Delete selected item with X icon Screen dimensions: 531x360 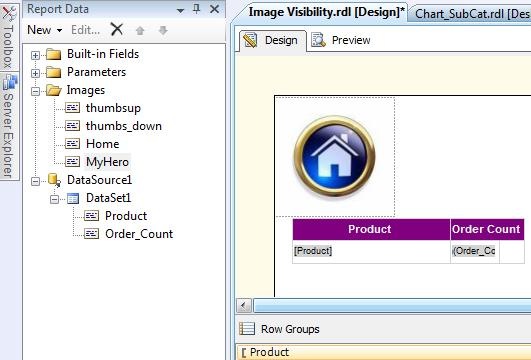point(117,30)
